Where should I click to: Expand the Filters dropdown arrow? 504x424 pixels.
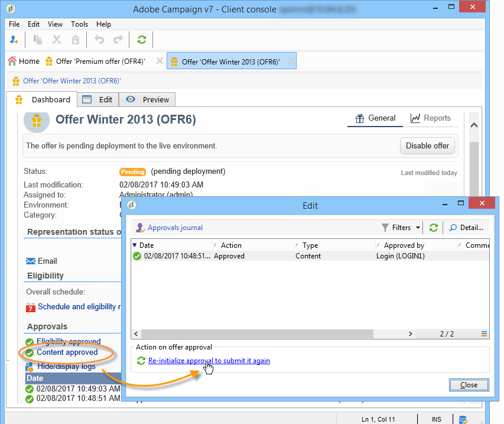click(x=418, y=228)
